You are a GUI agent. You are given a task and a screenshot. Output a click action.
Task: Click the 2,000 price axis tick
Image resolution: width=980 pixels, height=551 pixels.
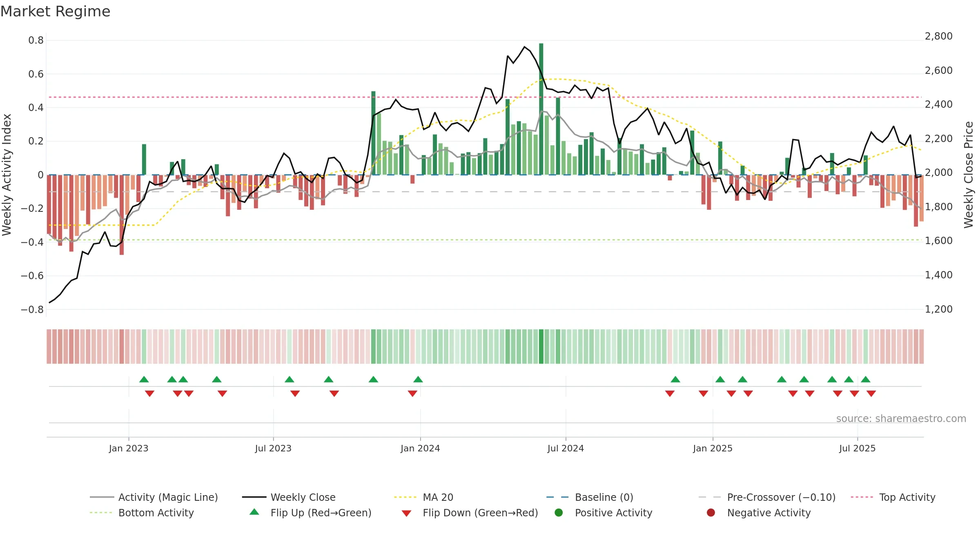[938, 173]
